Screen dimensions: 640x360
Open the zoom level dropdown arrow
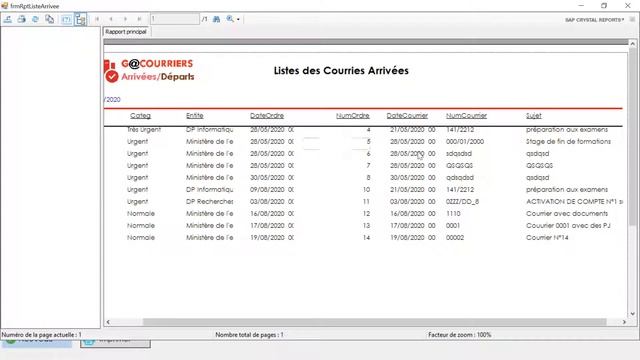[x=238, y=19]
